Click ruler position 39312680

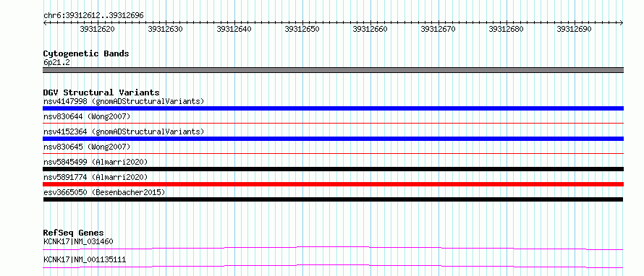507,29
